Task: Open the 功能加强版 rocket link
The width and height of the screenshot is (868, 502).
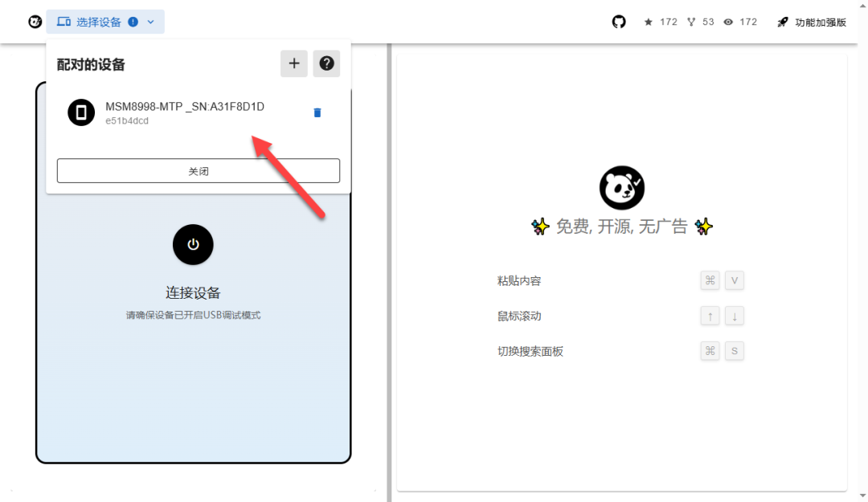Action: coord(812,22)
